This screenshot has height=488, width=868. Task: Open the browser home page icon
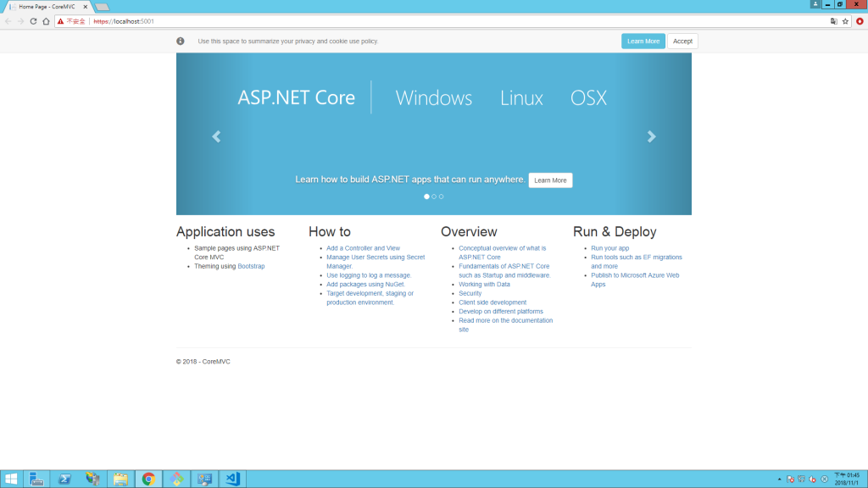46,21
